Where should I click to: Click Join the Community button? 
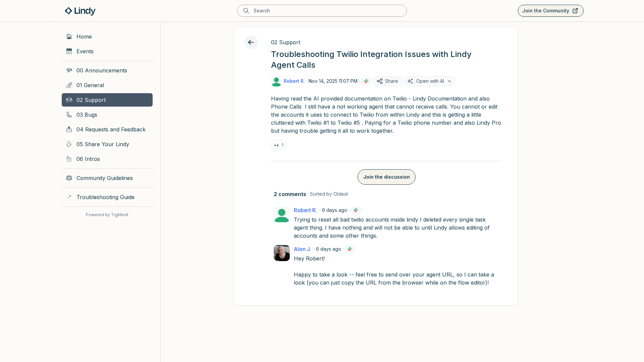click(x=550, y=11)
